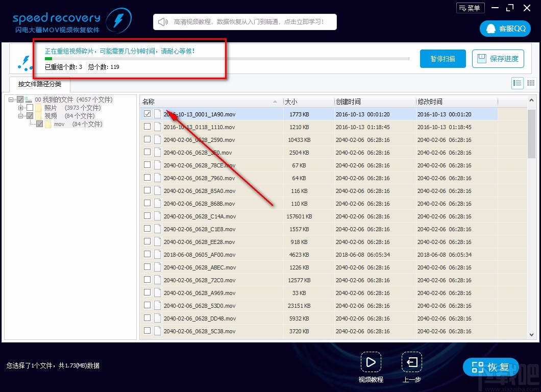Click the speaker icon in announcement bar
Screen dimensions: 541x392
click(x=163, y=22)
